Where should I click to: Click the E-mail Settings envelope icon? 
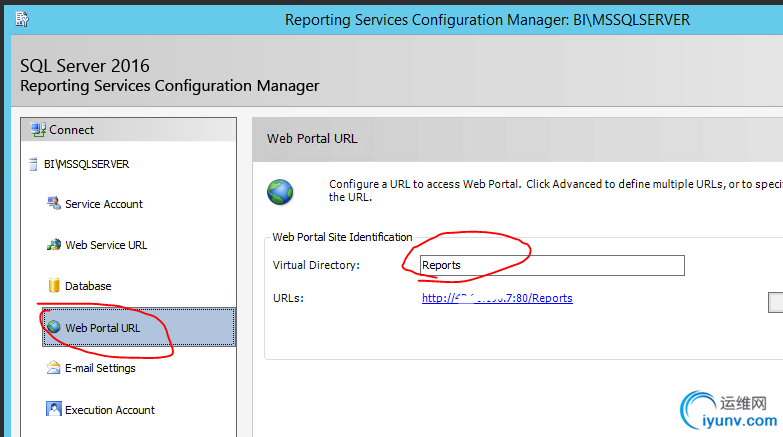pyautogui.click(x=53, y=368)
